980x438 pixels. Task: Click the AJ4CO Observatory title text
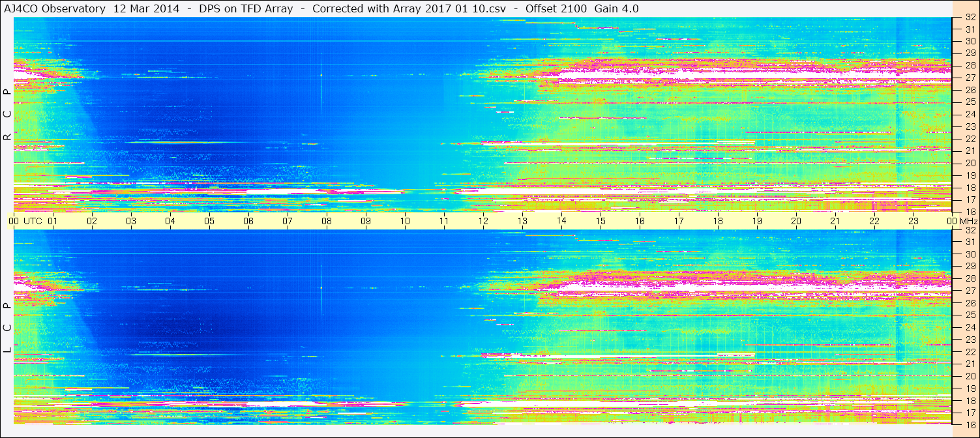(x=55, y=8)
